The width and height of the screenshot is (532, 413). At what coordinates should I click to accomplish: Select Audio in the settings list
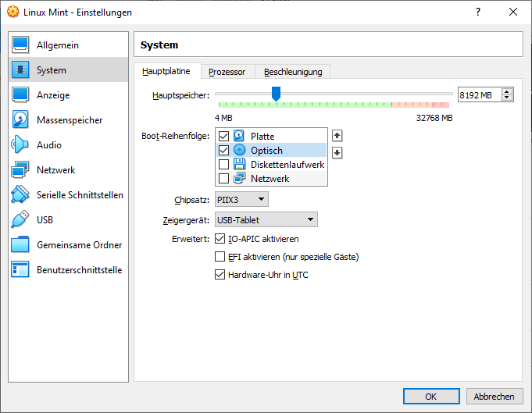[x=68, y=144]
